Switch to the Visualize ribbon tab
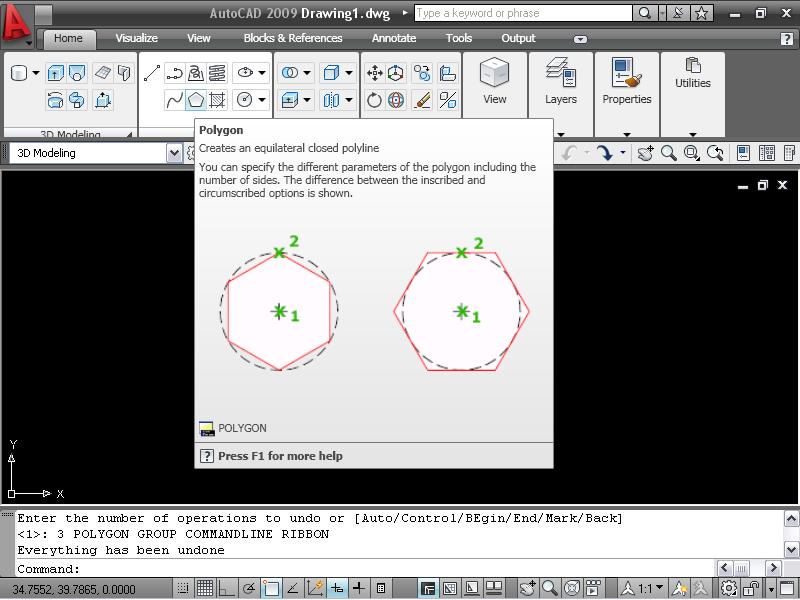Image resolution: width=800 pixels, height=600 pixels. click(x=136, y=38)
